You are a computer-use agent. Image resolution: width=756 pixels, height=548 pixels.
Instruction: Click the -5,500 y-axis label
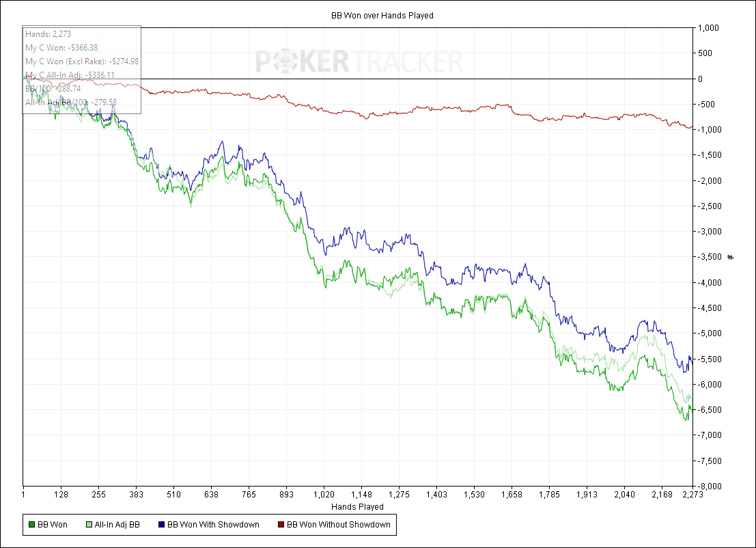[708, 359]
